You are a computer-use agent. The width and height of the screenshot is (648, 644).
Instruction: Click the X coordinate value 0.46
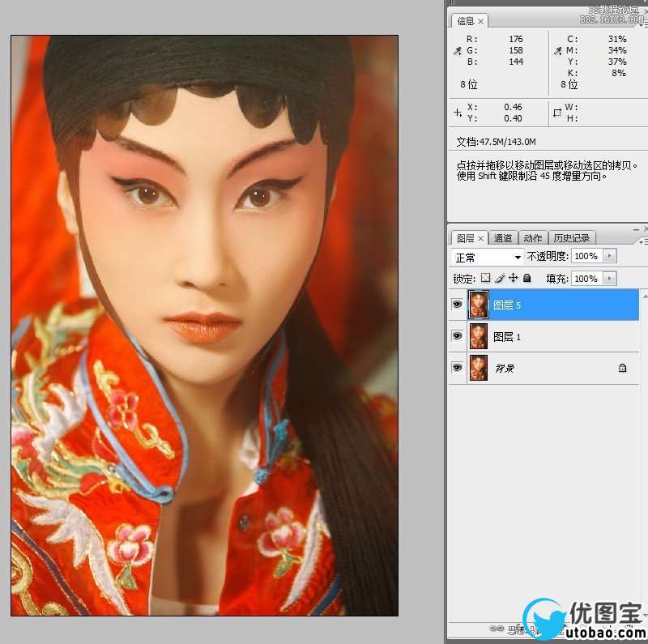click(513, 107)
